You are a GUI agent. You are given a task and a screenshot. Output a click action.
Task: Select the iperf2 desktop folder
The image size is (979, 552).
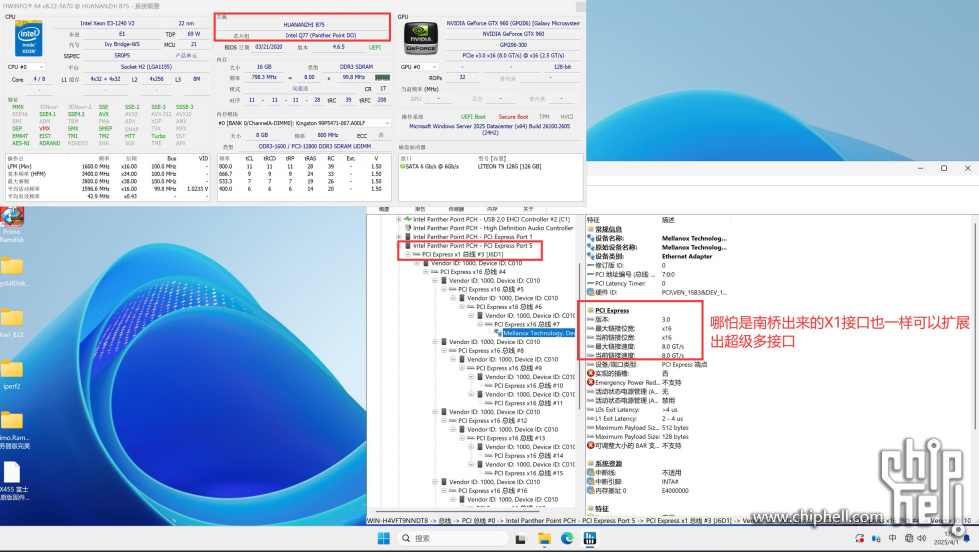pyautogui.click(x=12, y=374)
